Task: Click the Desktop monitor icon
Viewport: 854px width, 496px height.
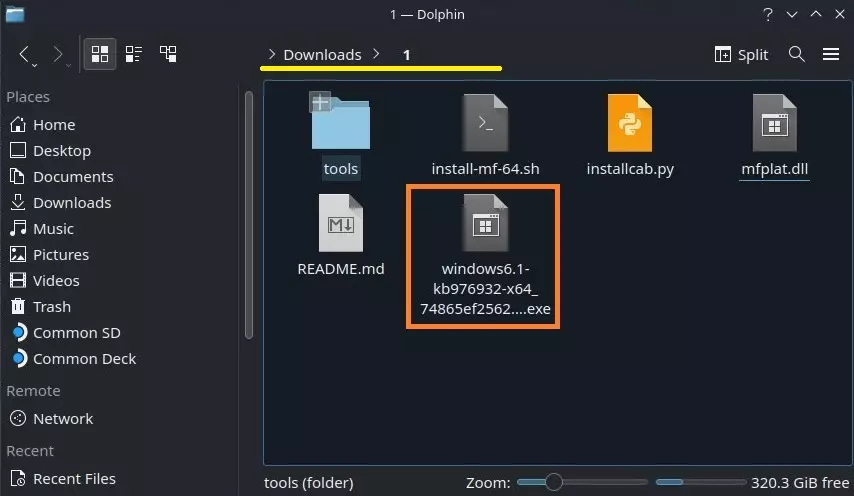Action: point(18,150)
